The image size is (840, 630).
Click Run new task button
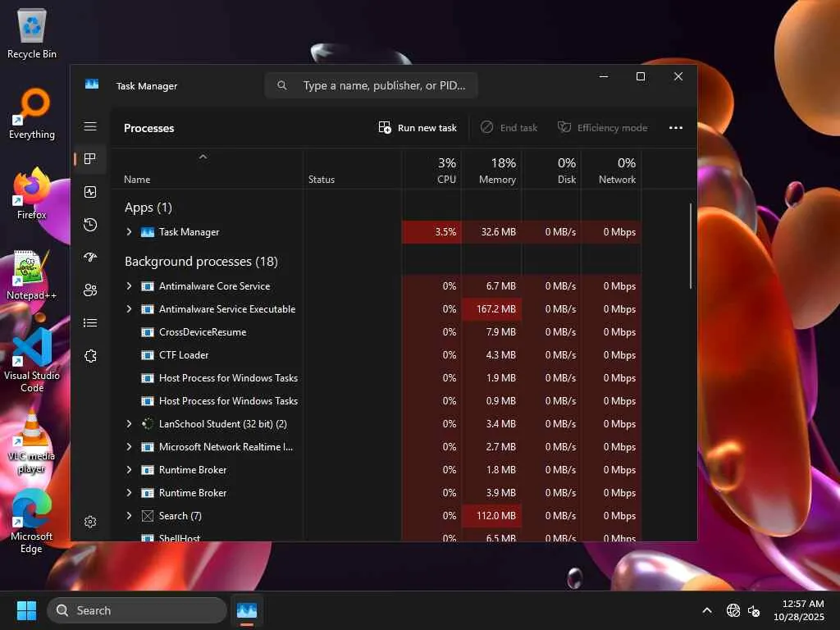point(418,127)
